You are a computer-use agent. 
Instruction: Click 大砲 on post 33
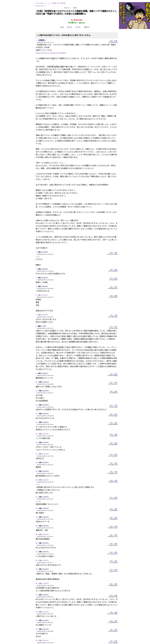click(x=116, y=621)
